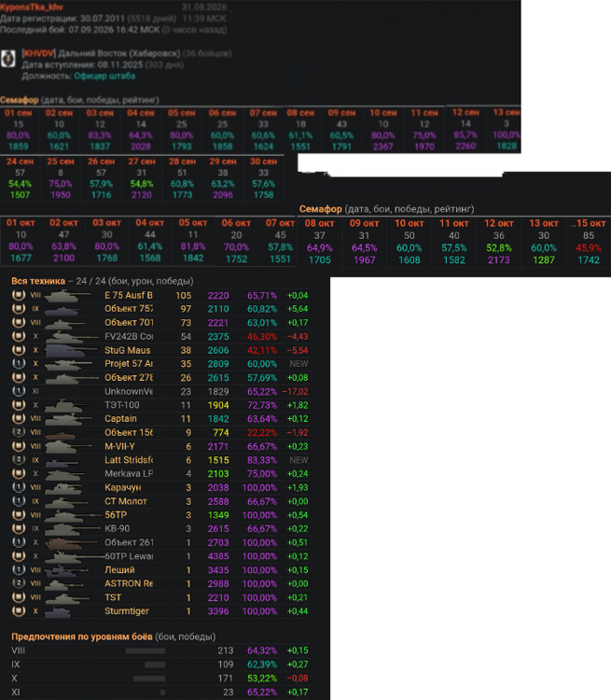
Task: Click the 2367 rating under 10 сен
Action: 383,147
